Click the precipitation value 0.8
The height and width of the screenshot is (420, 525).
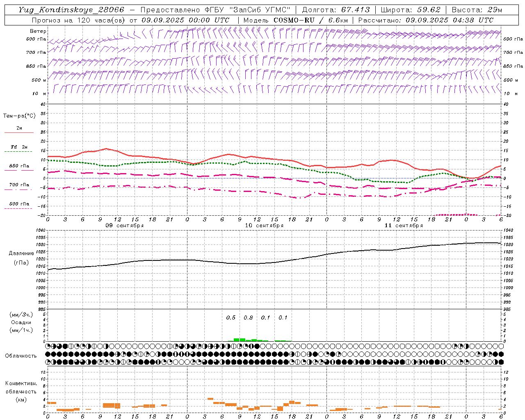248,318
